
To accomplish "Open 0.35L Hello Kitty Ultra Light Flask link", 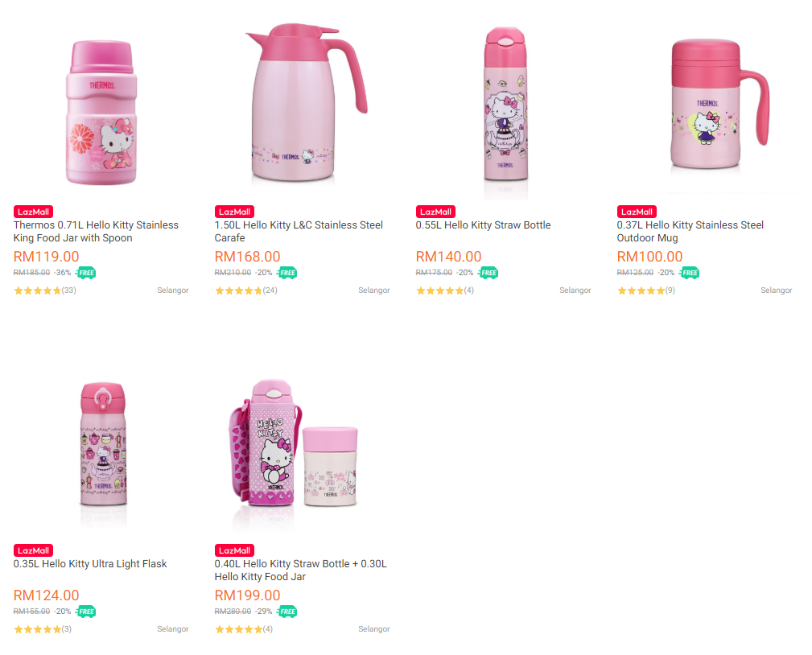I will pyautogui.click(x=90, y=564).
